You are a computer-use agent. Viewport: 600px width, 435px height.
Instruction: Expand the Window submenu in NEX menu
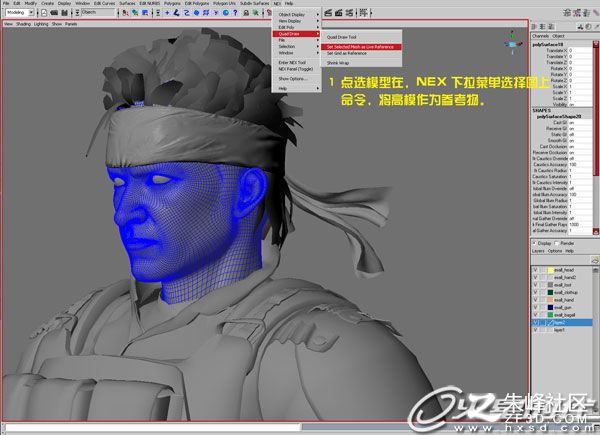click(x=297, y=53)
